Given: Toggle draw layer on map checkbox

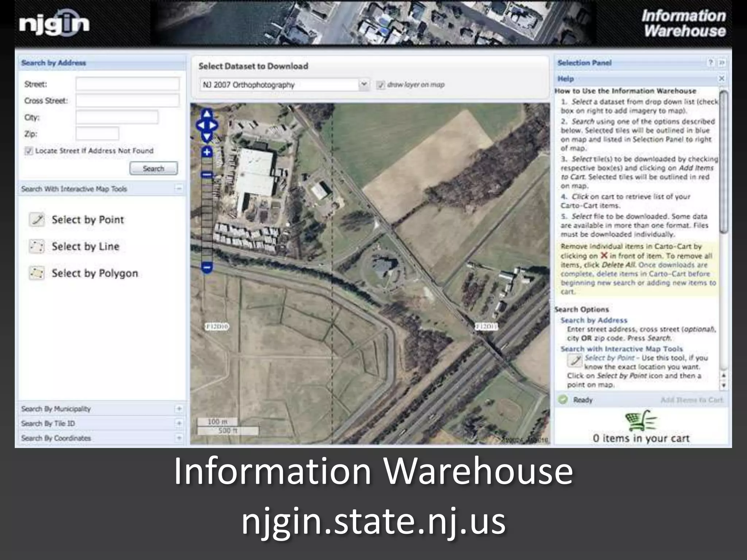Looking at the screenshot, I should coord(380,85).
